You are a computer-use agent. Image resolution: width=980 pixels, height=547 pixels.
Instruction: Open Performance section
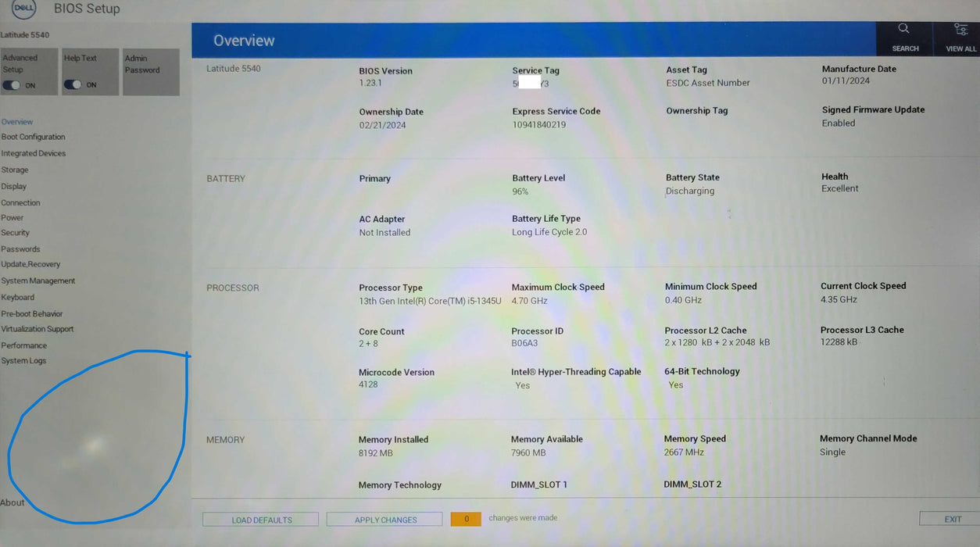(24, 345)
